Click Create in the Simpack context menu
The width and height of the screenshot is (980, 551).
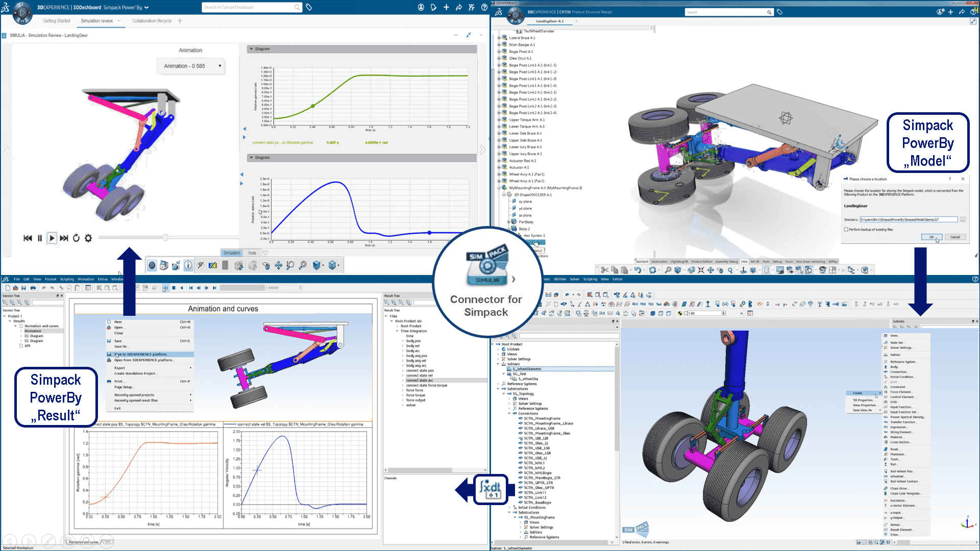[x=864, y=393]
